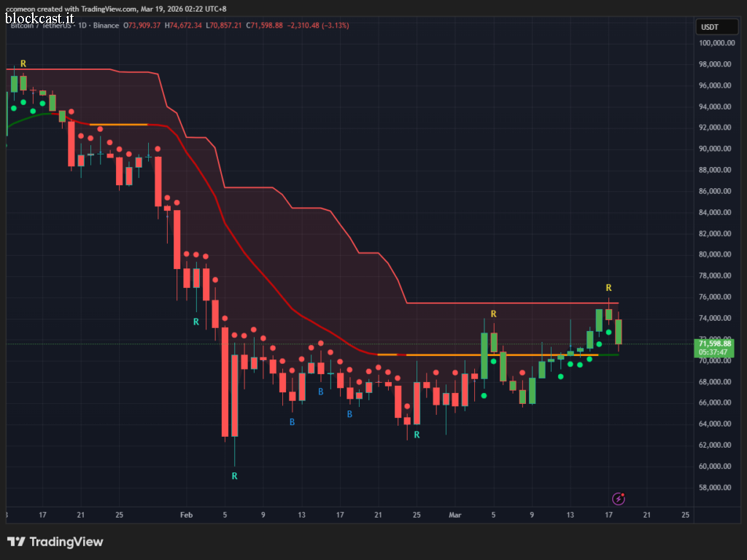Click the green 71,598.88 current price label

(714, 348)
